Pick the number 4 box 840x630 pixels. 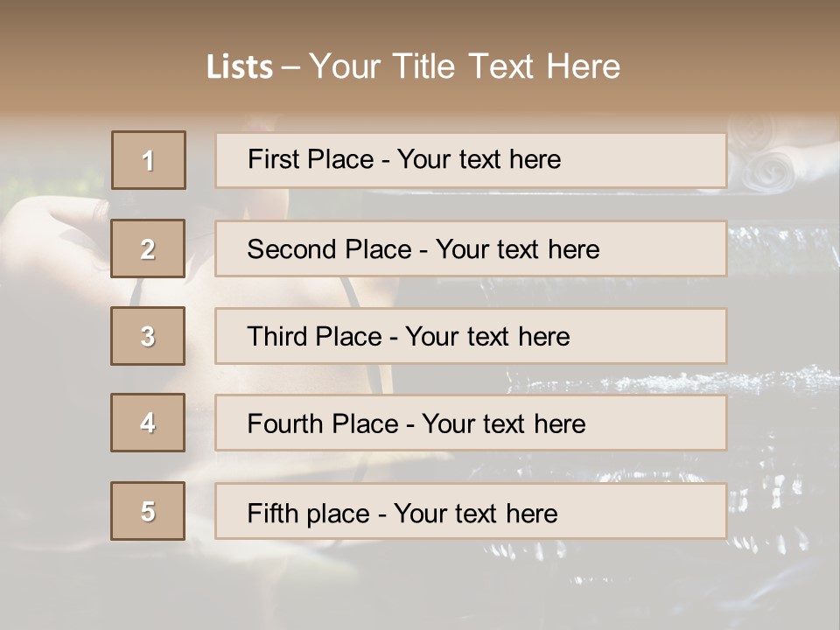point(148,423)
